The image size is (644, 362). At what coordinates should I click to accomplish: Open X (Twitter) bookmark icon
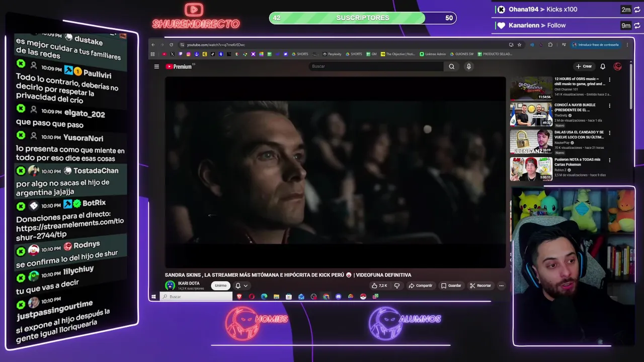(x=172, y=54)
